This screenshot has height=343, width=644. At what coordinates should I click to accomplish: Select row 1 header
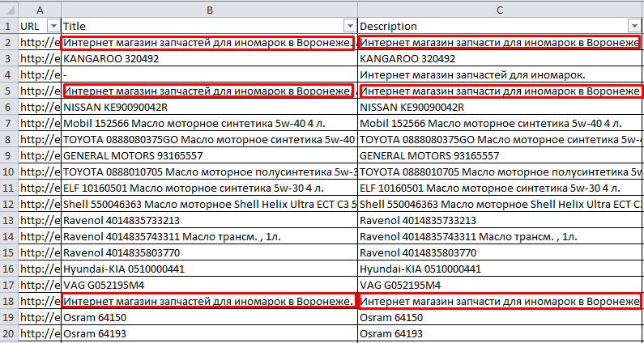pos(9,26)
